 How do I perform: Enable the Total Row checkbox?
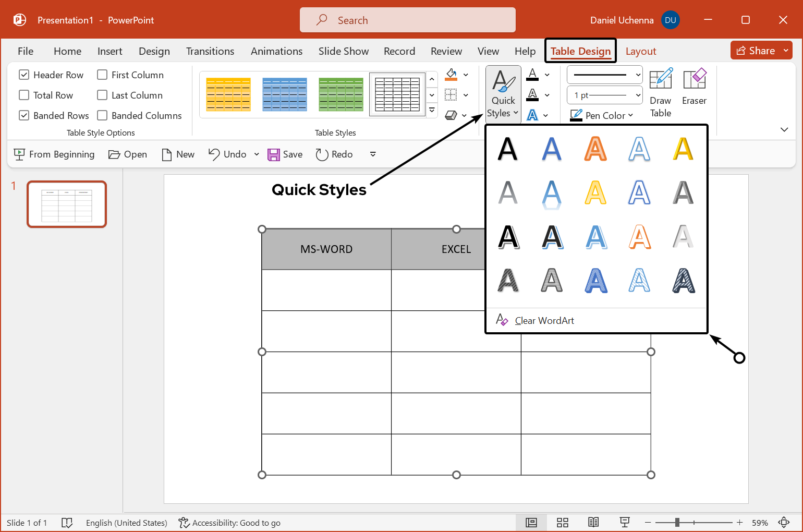click(24, 95)
